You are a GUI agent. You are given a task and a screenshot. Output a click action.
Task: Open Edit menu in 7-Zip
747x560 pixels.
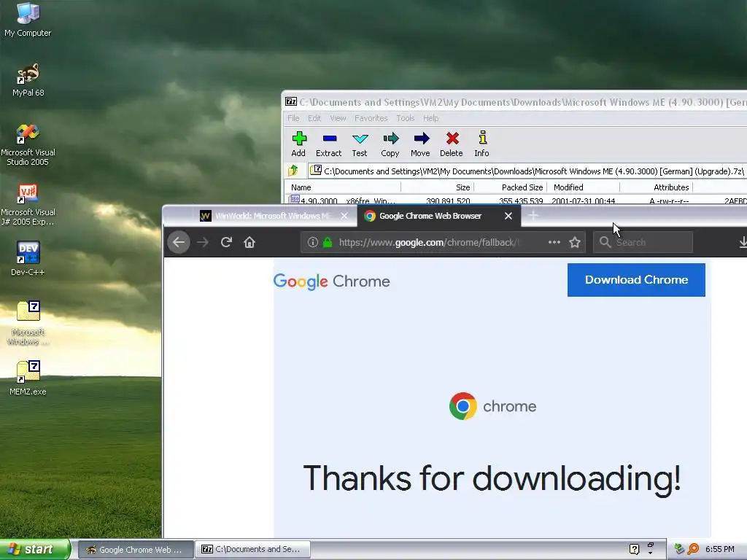[x=314, y=118]
